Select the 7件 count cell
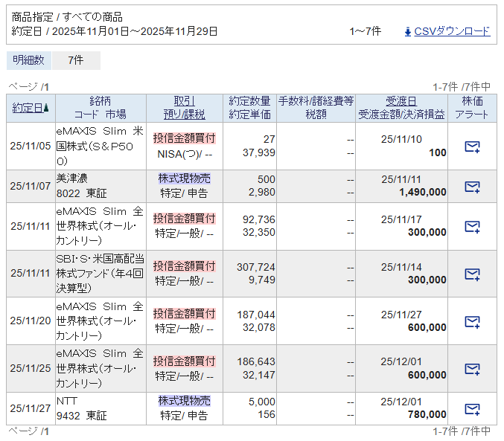The width and height of the screenshot is (504, 441). [x=75, y=60]
